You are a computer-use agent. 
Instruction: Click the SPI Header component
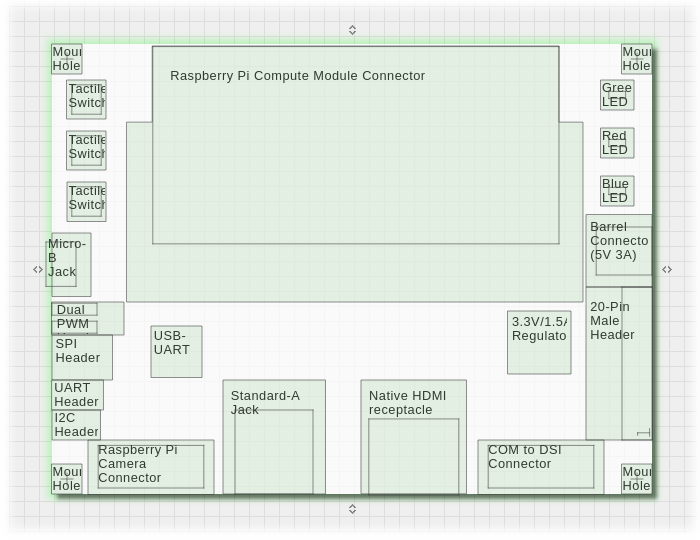(82, 357)
